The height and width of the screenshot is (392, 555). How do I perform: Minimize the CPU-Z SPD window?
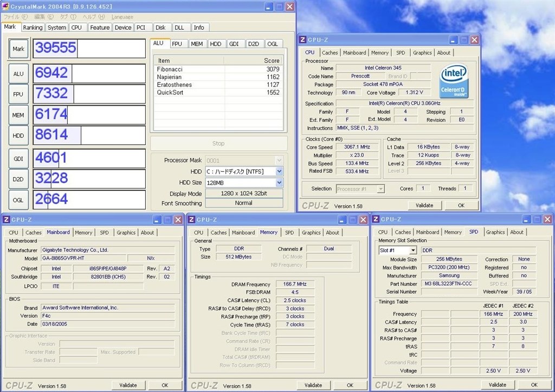click(x=526, y=220)
